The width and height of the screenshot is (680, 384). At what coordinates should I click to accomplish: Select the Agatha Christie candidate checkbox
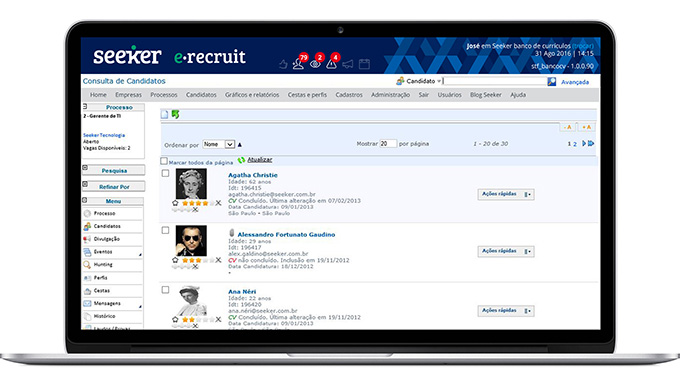pyautogui.click(x=165, y=173)
